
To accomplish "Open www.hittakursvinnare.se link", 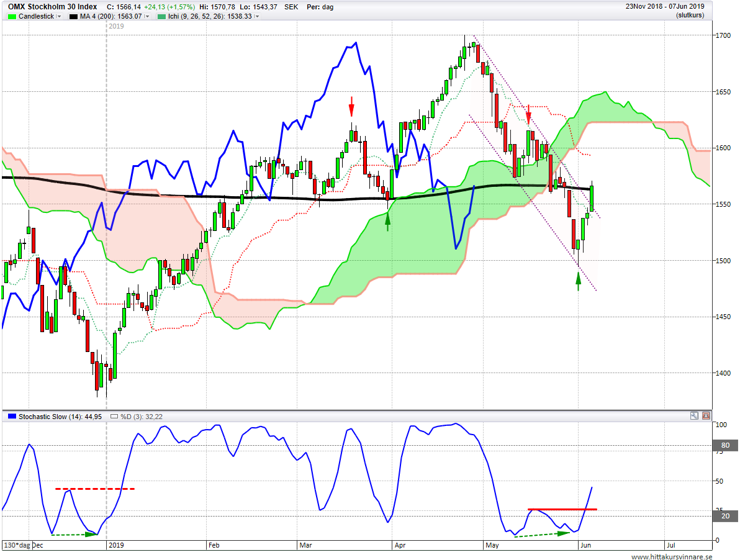I will [x=672, y=557].
